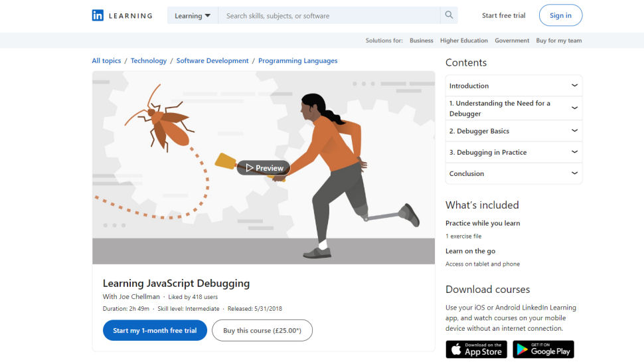Open Business solutions link
Screen dimensions: 644x362
(422, 41)
